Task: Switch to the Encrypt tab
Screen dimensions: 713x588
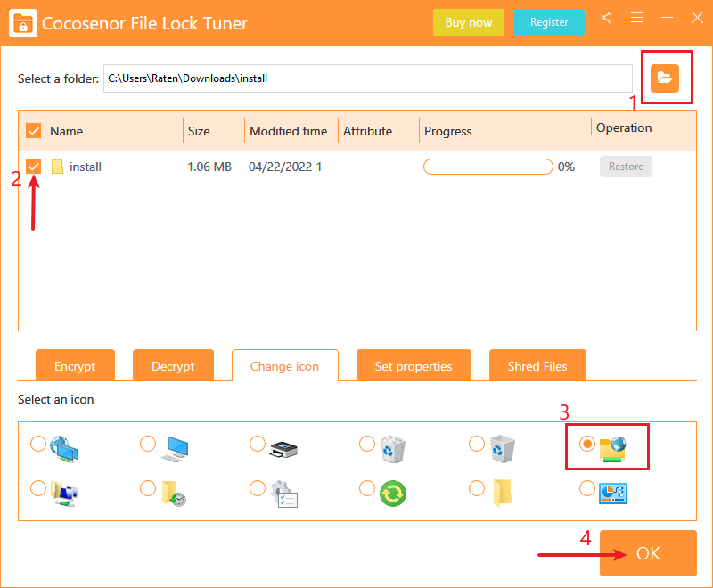Action: click(75, 365)
